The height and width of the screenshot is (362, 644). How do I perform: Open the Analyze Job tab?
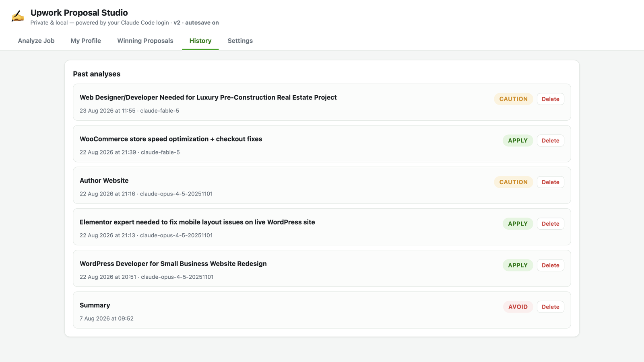click(x=36, y=41)
